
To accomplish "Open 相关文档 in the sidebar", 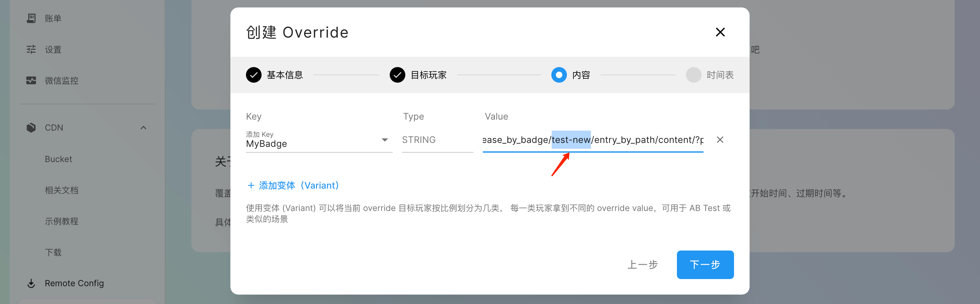I will (62, 190).
